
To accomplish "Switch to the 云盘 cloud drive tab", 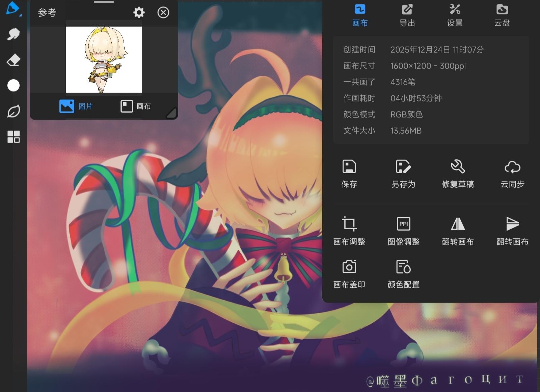I will (502, 15).
